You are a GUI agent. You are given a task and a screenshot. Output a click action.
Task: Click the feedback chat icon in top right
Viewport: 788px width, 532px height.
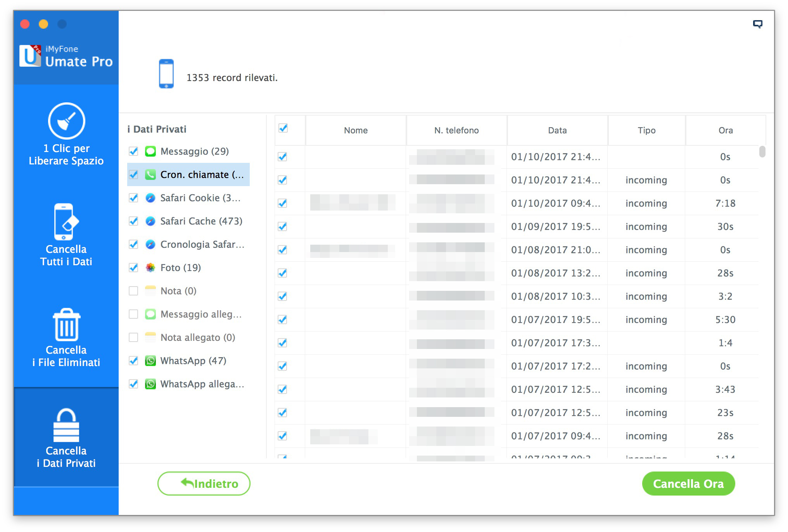[757, 24]
